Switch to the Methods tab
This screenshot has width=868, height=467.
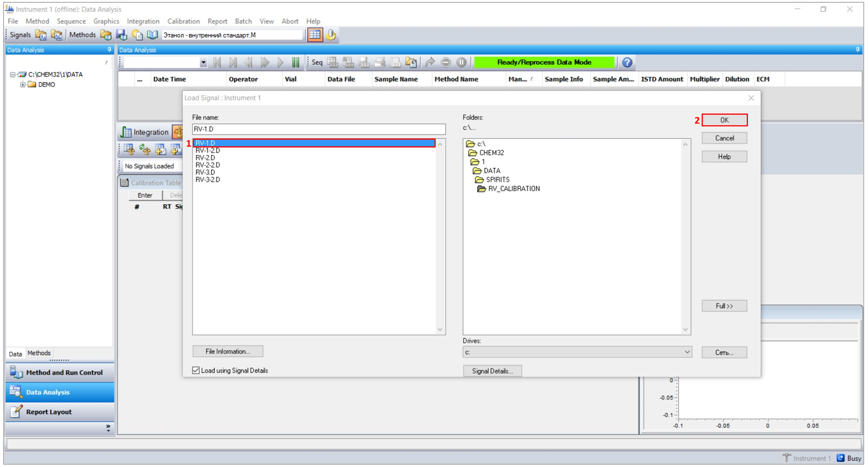pos(39,353)
